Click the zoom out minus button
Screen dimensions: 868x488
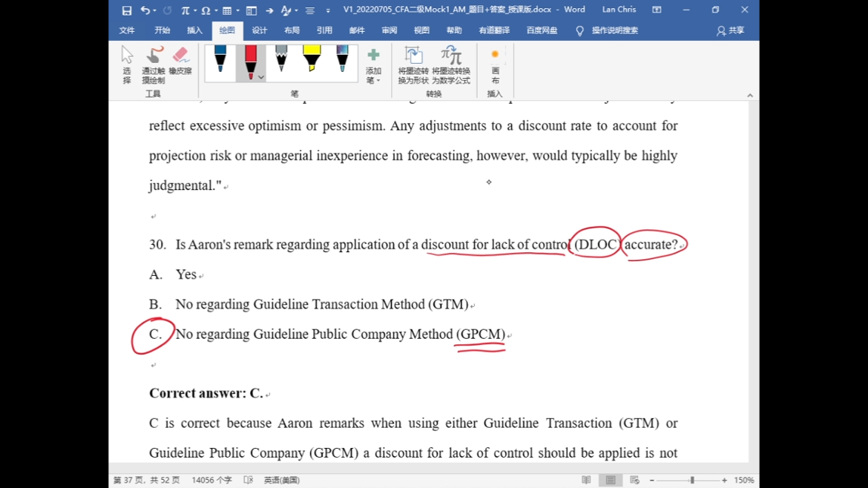[652, 481]
